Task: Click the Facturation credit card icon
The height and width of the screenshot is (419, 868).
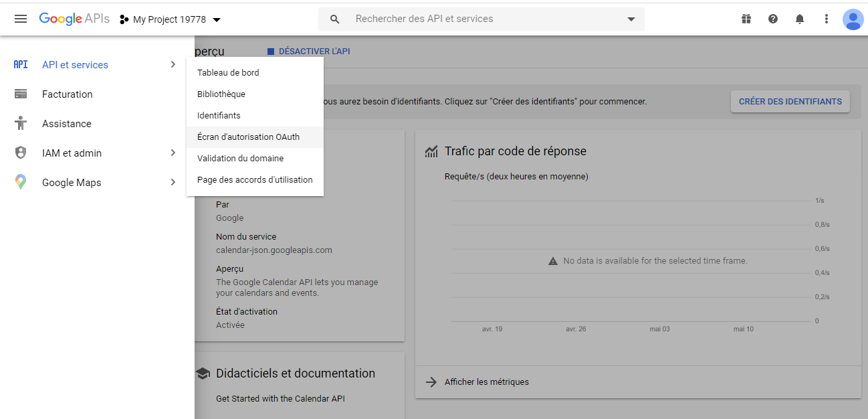Action: pyautogui.click(x=21, y=94)
